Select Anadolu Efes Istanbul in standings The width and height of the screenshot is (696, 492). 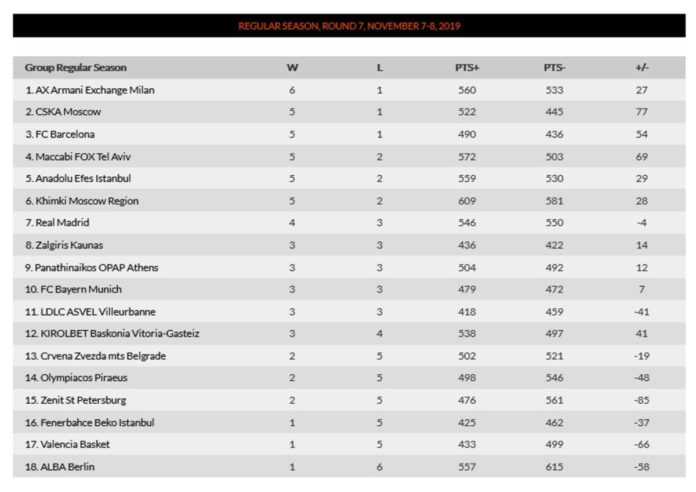pos(79,178)
